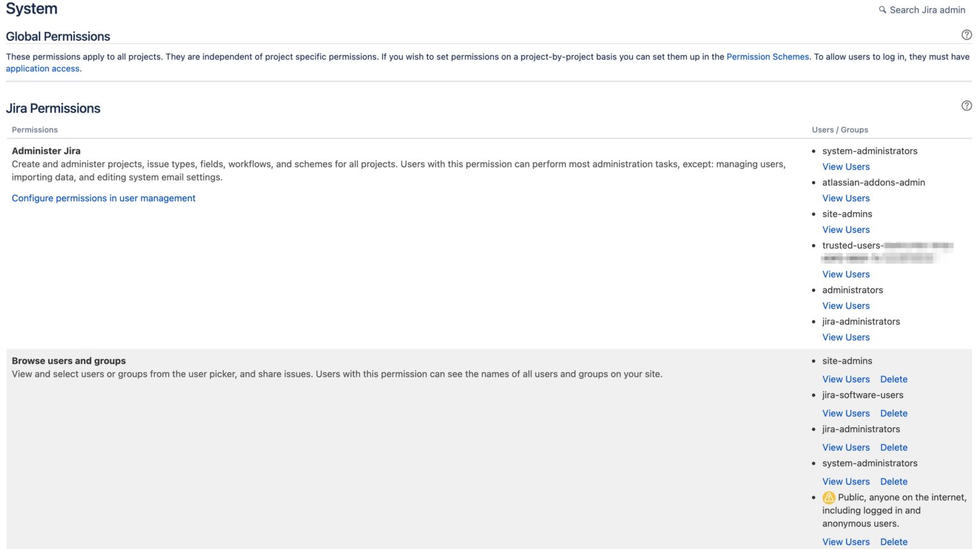This screenshot has height=549, width=980.
Task: Delete the Public anyone on internet entry
Action: [894, 542]
